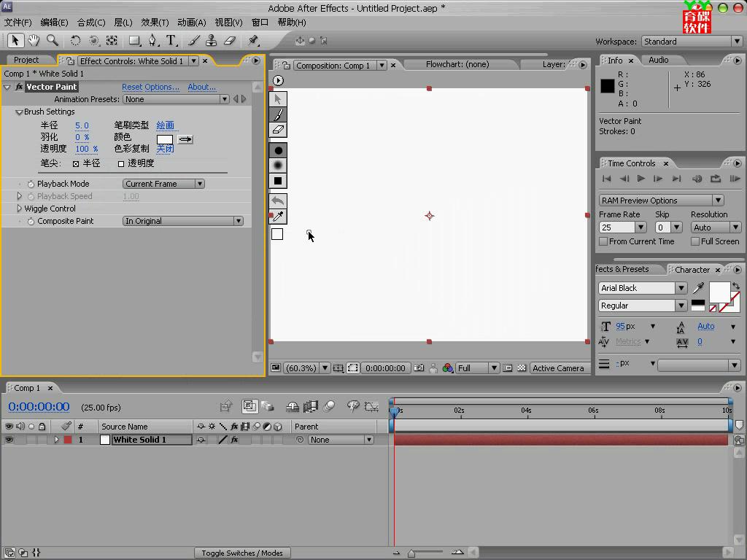Image resolution: width=747 pixels, height=560 pixels.
Task: Open RAM Preview Options dropdown
Action: [x=661, y=201]
